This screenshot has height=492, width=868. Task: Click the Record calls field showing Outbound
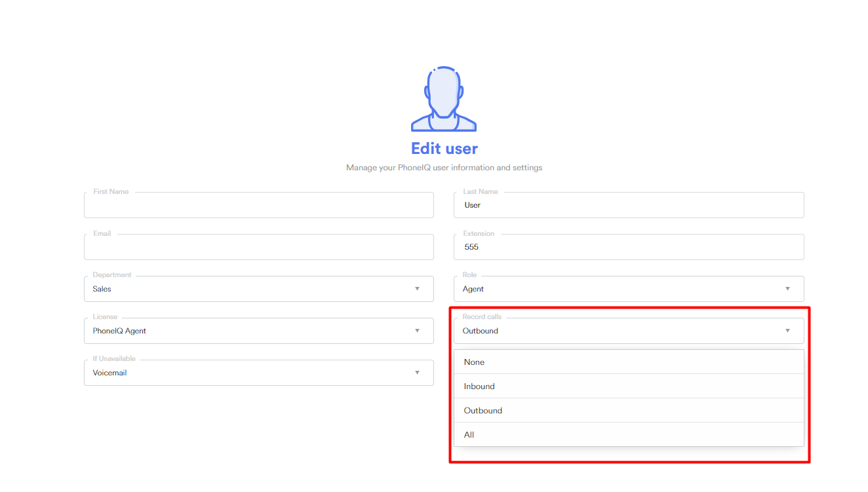pyautogui.click(x=616, y=331)
